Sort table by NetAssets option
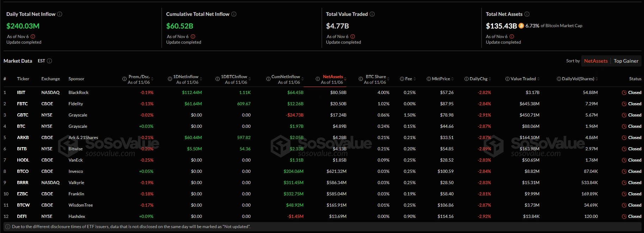The height and width of the screenshot is (233, 644). tap(596, 61)
